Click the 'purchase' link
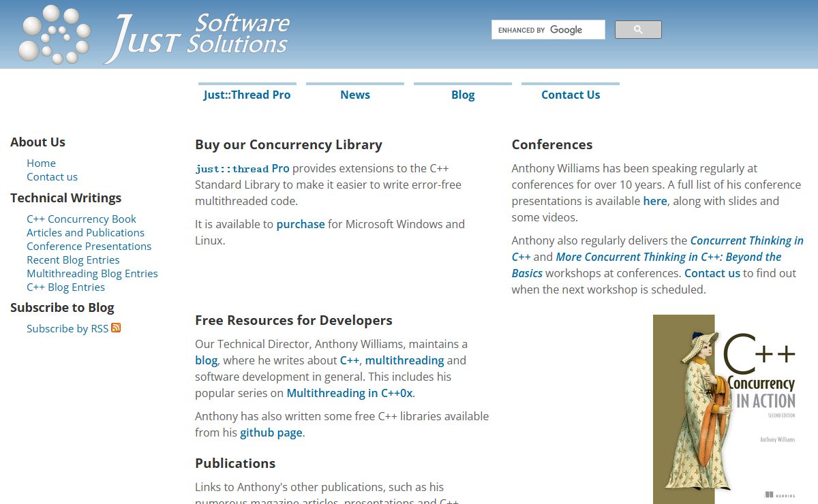The image size is (818, 504). click(x=301, y=224)
